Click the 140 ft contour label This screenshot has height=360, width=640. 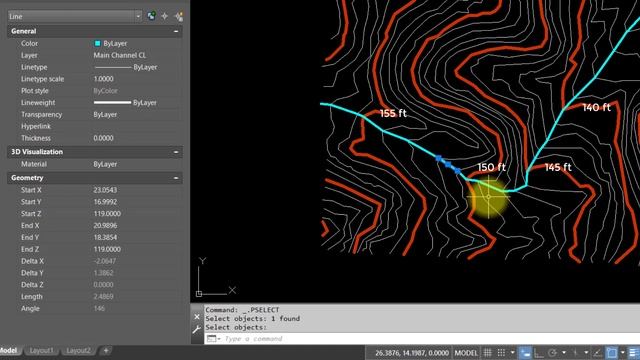pos(596,107)
